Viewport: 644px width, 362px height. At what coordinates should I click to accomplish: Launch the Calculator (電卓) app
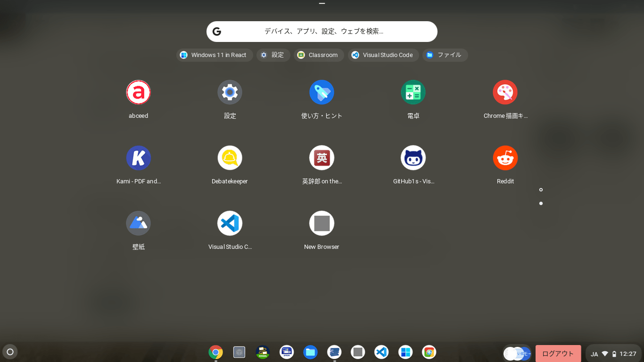(x=413, y=92)
